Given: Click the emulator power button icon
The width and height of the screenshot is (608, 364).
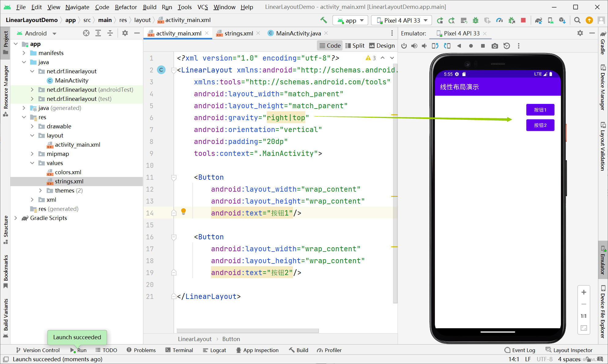Looking at the screenshot, I should coord(404,46).
